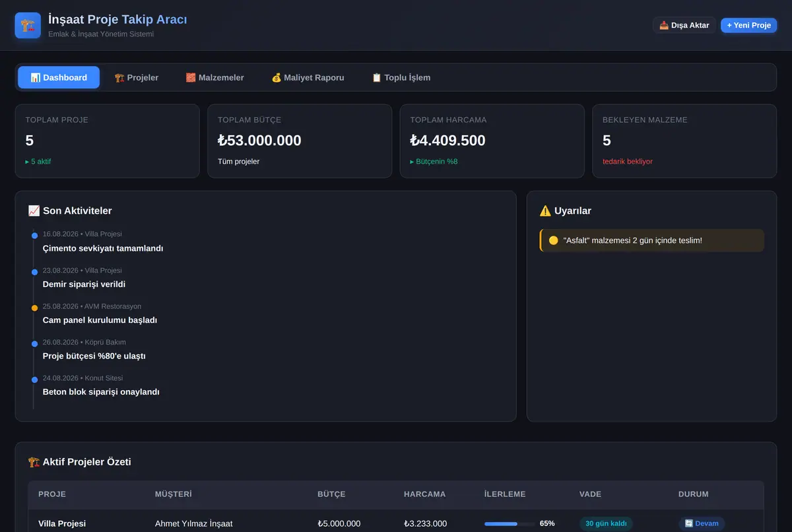This screenshot has height=532, width=792.
Task: Click the MÜŞTERİ column header
Action: [x=173, y=494]
